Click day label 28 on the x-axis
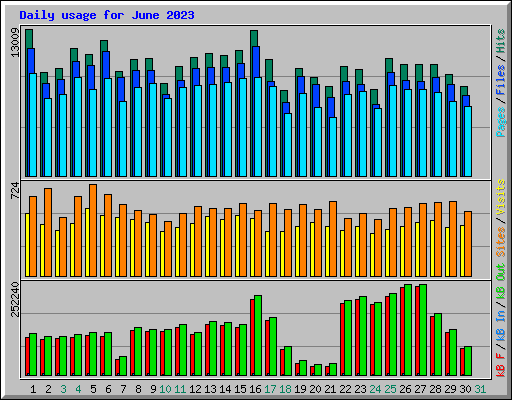512x400 pixels. (435, 389)
